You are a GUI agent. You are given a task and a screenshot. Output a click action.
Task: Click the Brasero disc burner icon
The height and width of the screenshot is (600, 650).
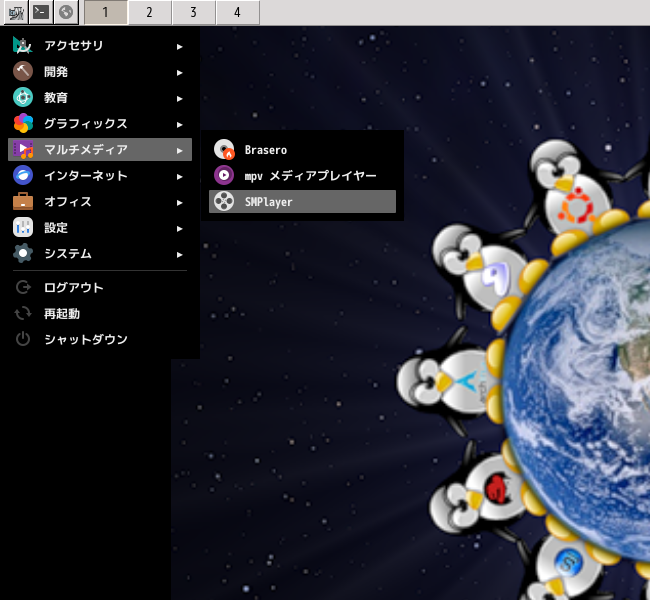click(224, 150)
